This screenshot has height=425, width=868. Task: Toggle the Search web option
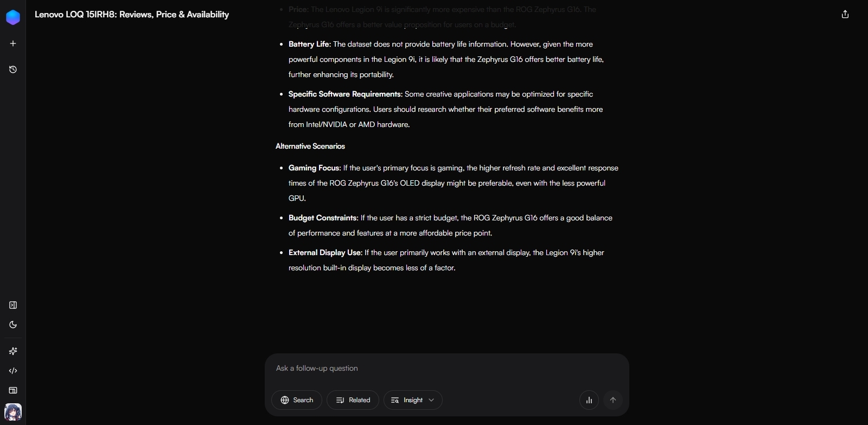click(x=297, y=400)
